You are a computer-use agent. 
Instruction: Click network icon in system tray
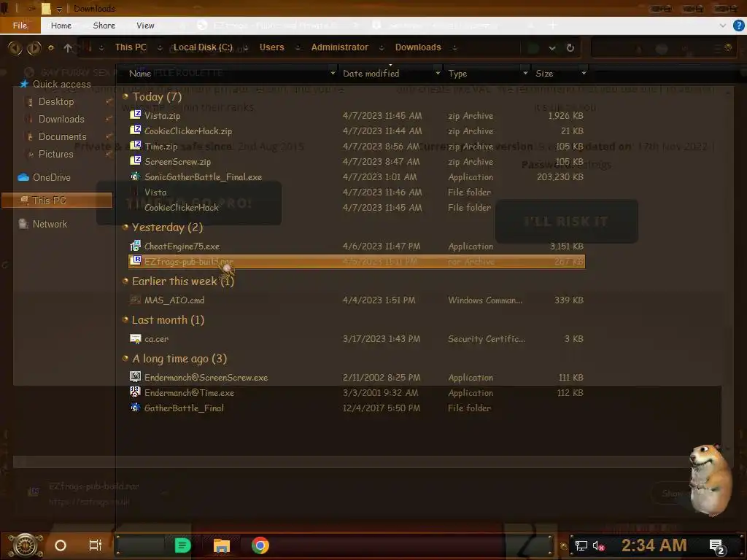pos(581,545)
